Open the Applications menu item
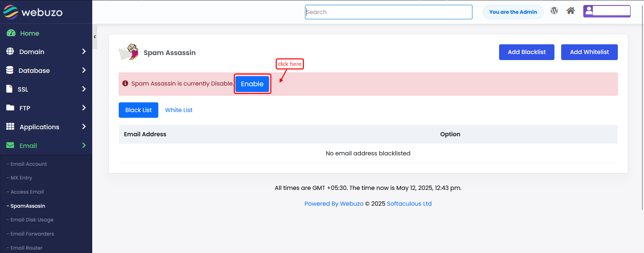Screen dimensions: 644x253 coord(40,127)
